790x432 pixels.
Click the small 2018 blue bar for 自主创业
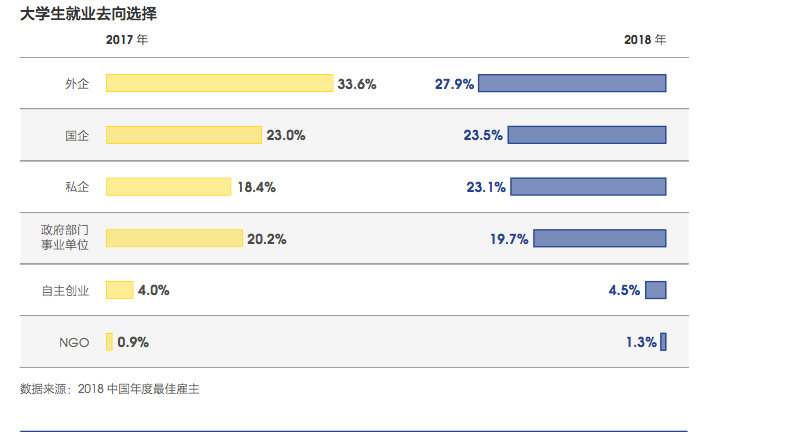[656, 290]
